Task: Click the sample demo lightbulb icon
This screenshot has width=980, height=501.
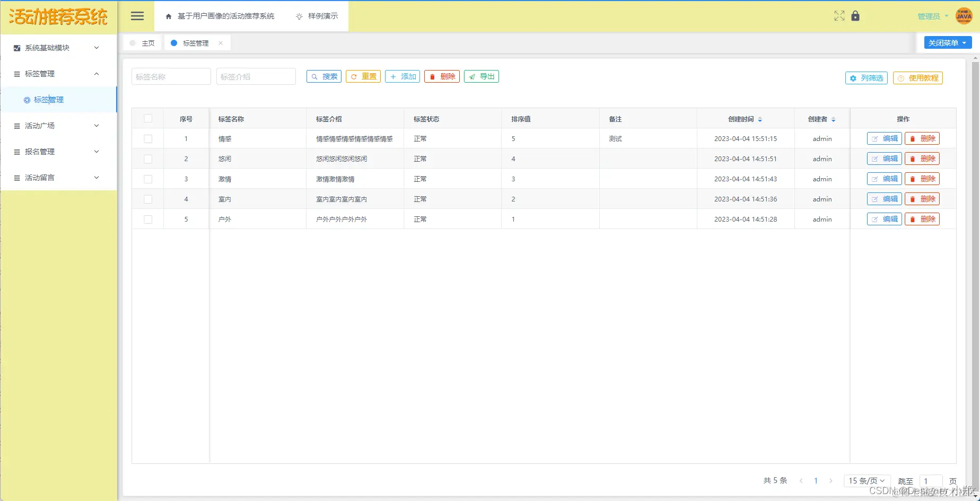Action: click(x=299, y=16)
